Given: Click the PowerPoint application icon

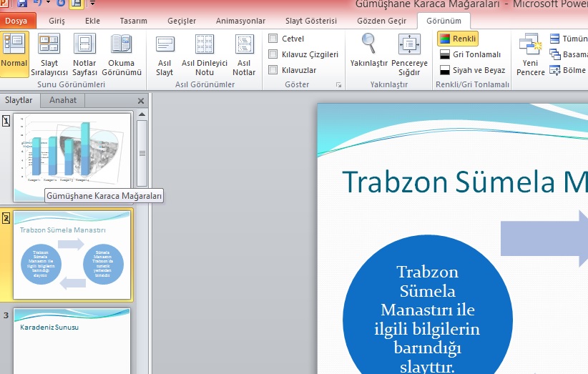Looking at the screenshot, I should 4,3.
